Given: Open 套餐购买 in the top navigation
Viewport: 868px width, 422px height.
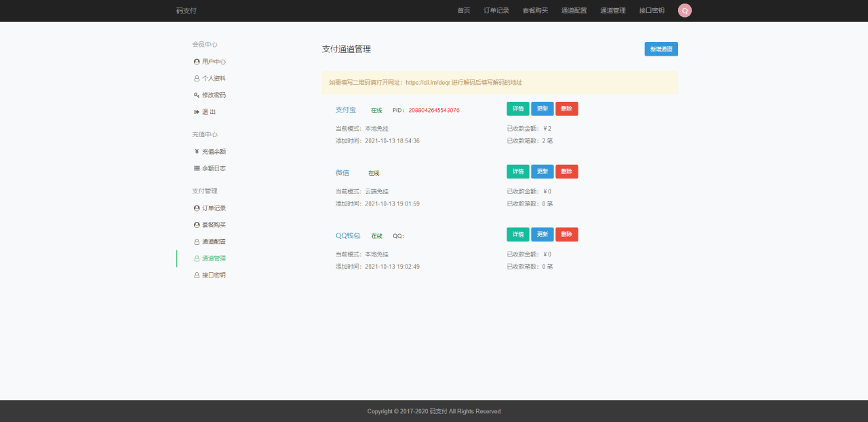Looking at the screenshot, I should coord(535,11).
